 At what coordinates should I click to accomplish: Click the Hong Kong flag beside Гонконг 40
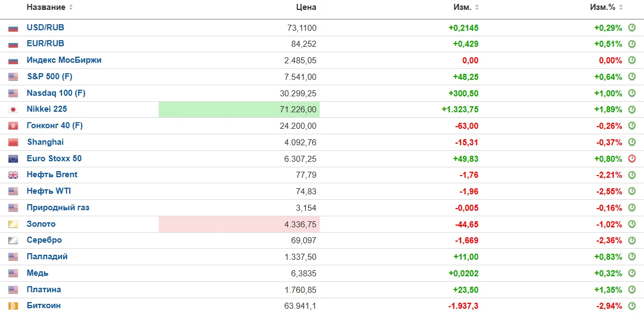[13, 126]
